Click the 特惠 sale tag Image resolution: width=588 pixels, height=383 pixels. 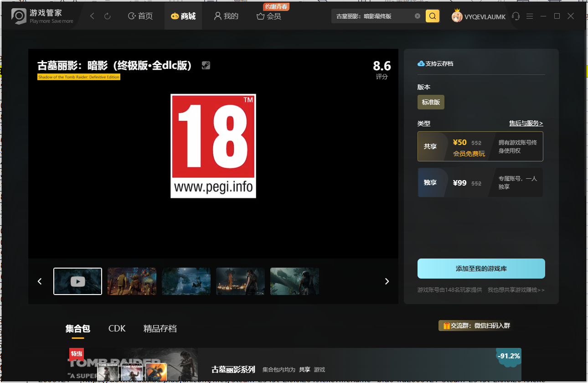(x=77, y=354)
